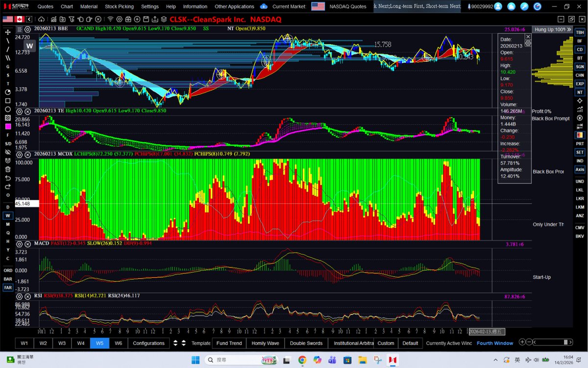Apply the Fund Trend template
Viewport: 588px width, 368px height.
tap(229, 343)
